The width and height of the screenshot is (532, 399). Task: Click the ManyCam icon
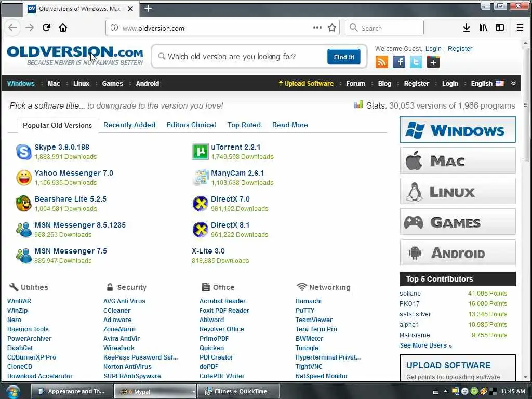[200, 178]
